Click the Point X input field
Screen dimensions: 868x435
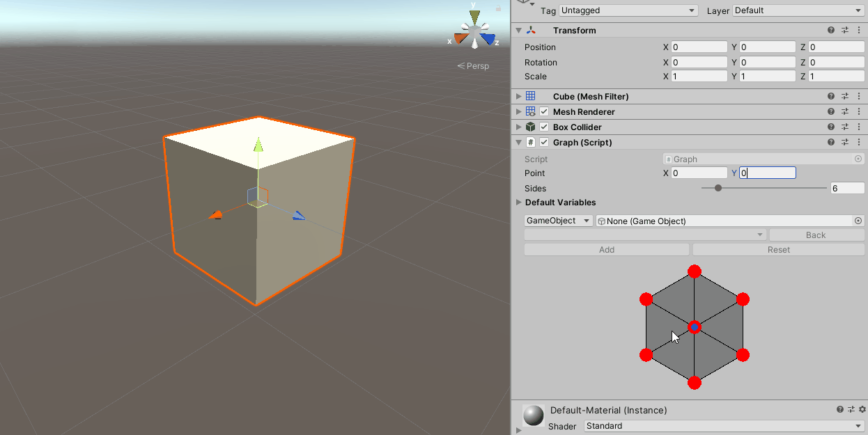pos(699,173)
